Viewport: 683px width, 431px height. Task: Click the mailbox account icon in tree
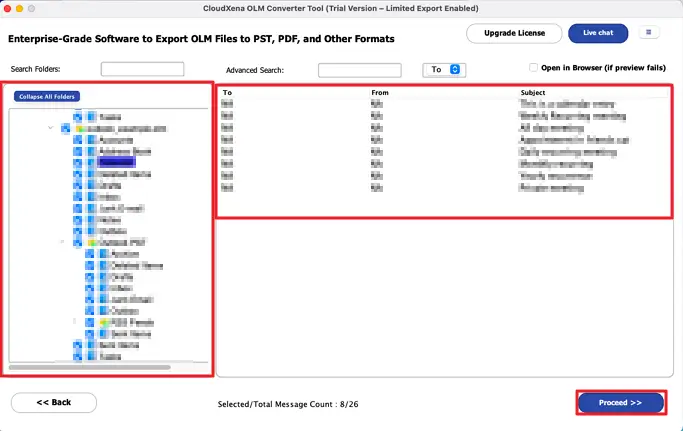click(79, 129)
